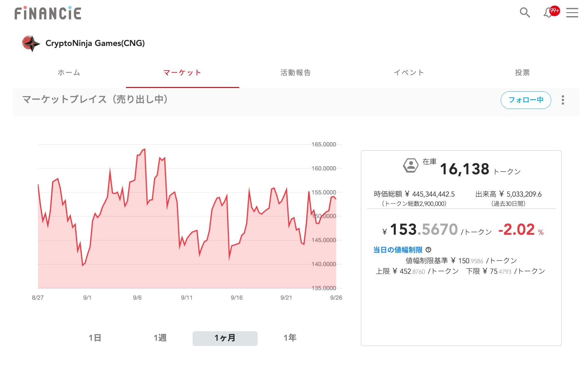Click the 9/6 date label
Image resolution: width=588 pixels, height=367 pixels.
click(x=137, y=298)
